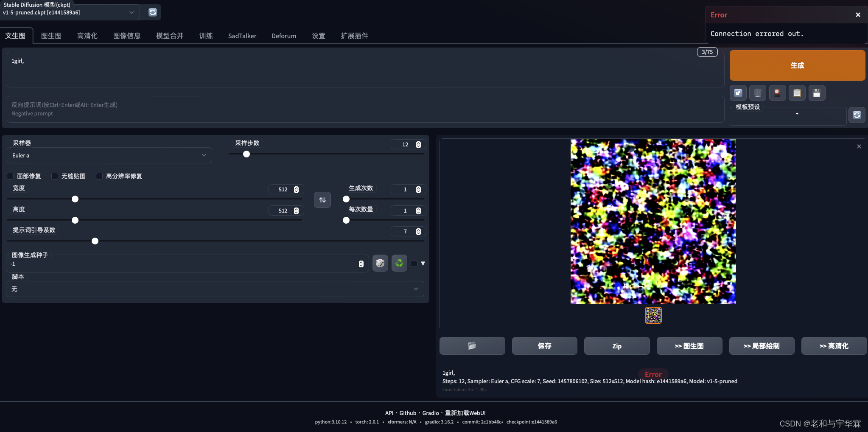This screenshot has width=868, height=432.
Task: Refresh checkpoint list beside the model dropdown
Action: coord(152,12)
